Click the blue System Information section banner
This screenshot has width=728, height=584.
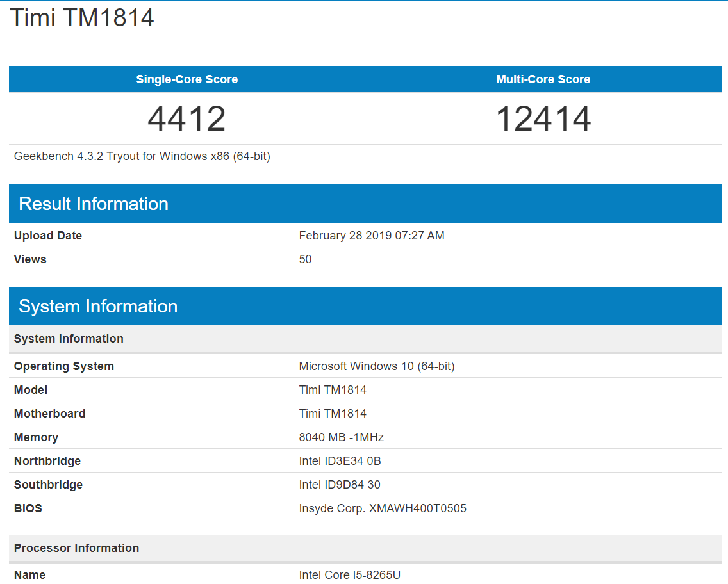pos(98,306)
